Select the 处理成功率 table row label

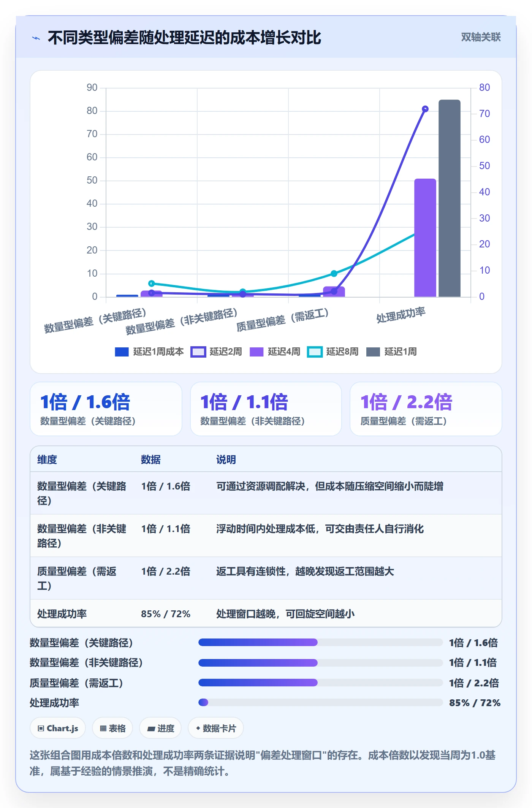pyautogui.click(x=62, y=614)
